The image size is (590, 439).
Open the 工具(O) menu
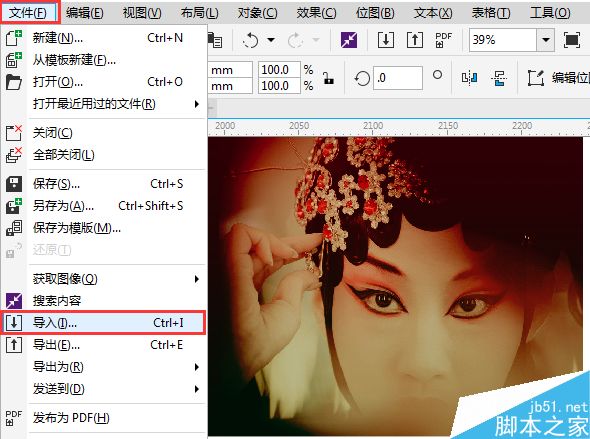pos(550,13)
